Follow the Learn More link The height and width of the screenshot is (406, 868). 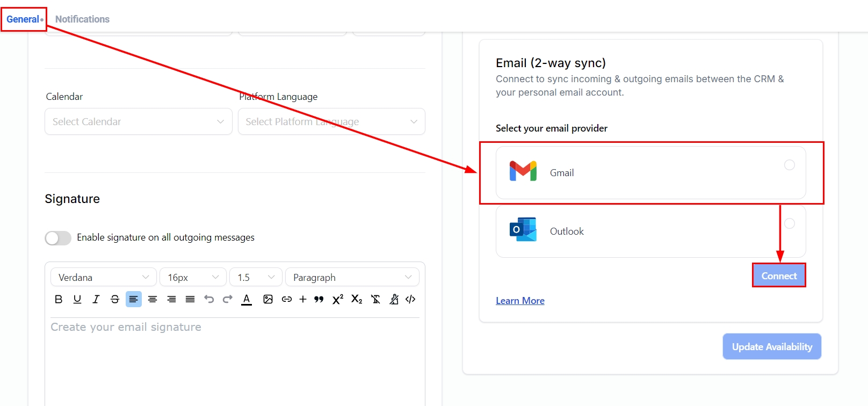pyautogui.click(x=520, y=301)
